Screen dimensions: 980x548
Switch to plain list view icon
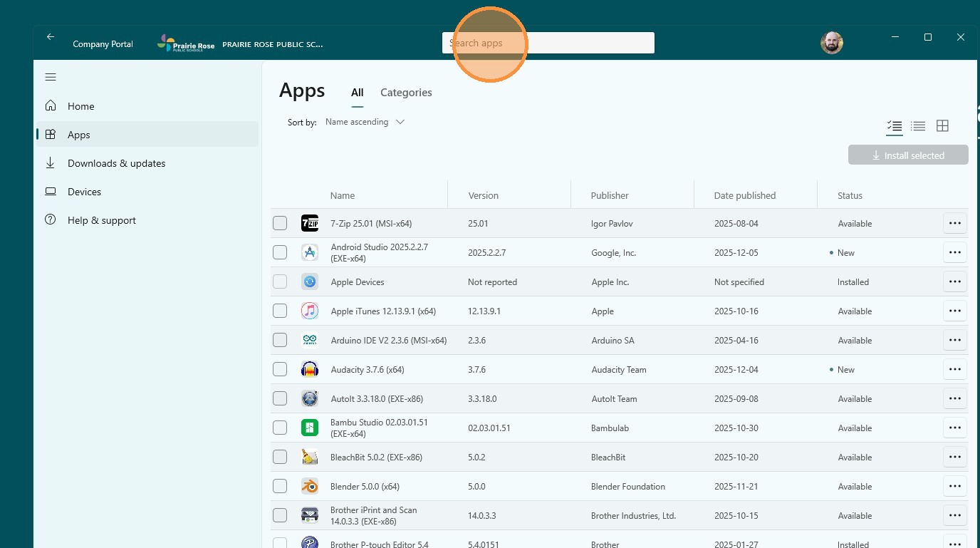pos(918,126)
